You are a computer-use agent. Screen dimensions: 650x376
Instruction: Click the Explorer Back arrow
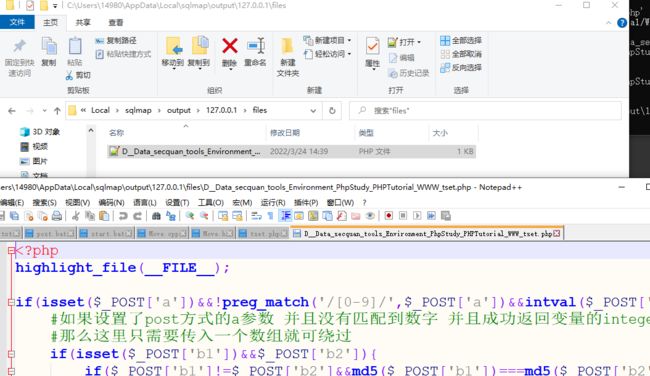pyautogui.click(x=12, y=111)
